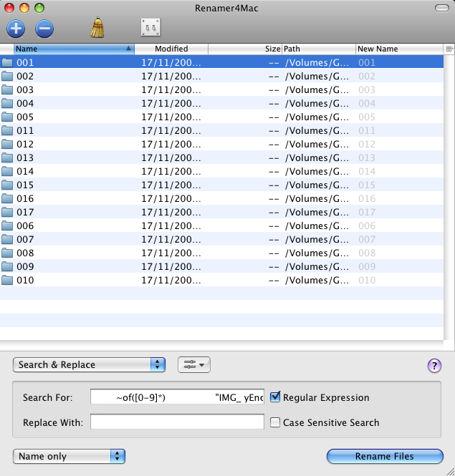Click the red close window button
Image resolution: width=455 pixels, height=476 pixels.
[x=9, y=8]
